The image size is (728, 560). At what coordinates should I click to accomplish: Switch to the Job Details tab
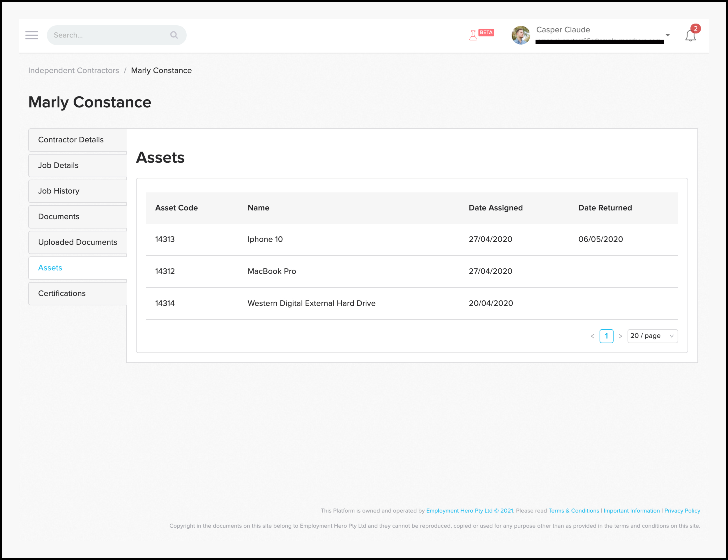click(58, 165)
